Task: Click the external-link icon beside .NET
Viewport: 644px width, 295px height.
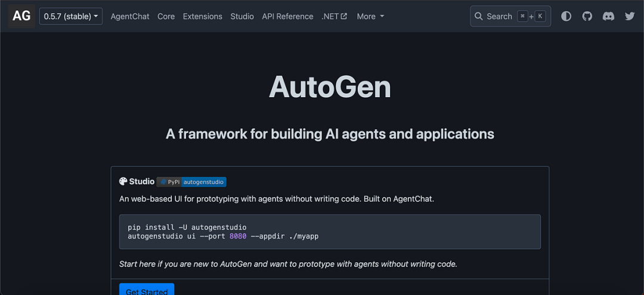Action: [x=344, y=17]
